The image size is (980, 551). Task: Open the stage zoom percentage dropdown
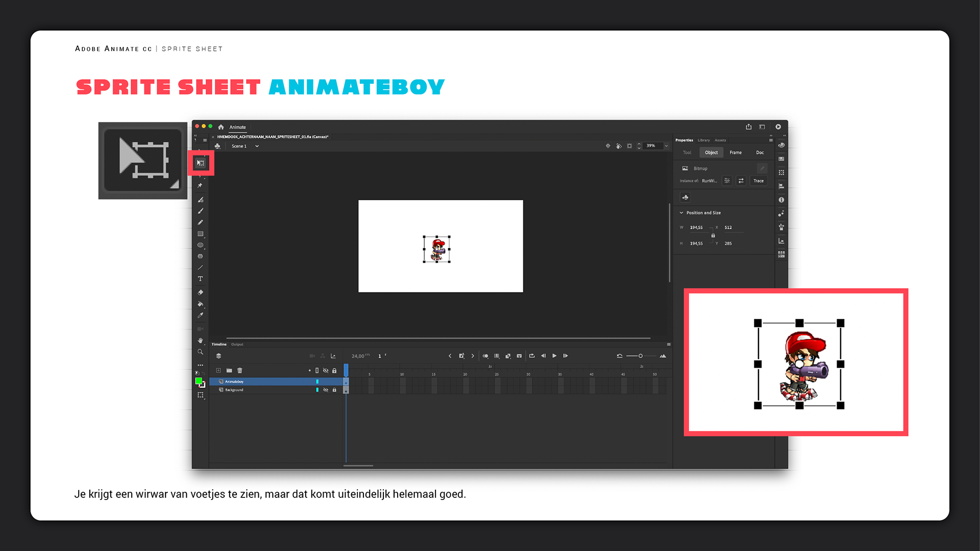tap(666, 146)
